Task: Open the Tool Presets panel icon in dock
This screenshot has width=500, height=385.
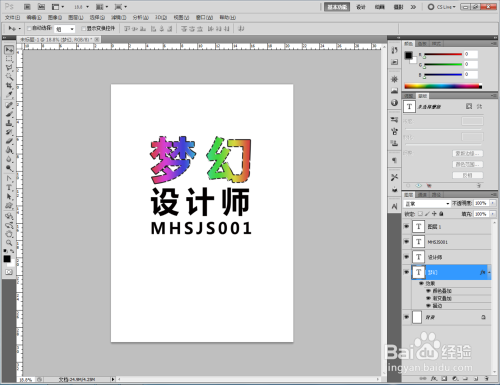Action: [x=394, y=177]
